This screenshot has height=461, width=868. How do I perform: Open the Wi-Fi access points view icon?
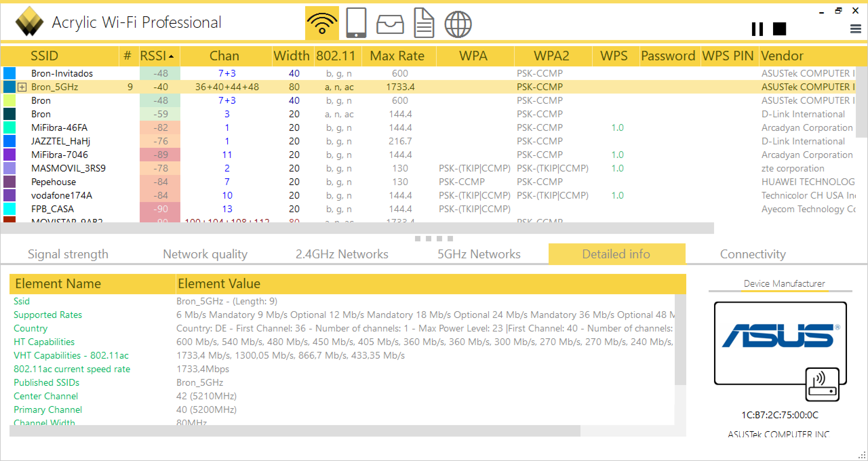point(322,23)
